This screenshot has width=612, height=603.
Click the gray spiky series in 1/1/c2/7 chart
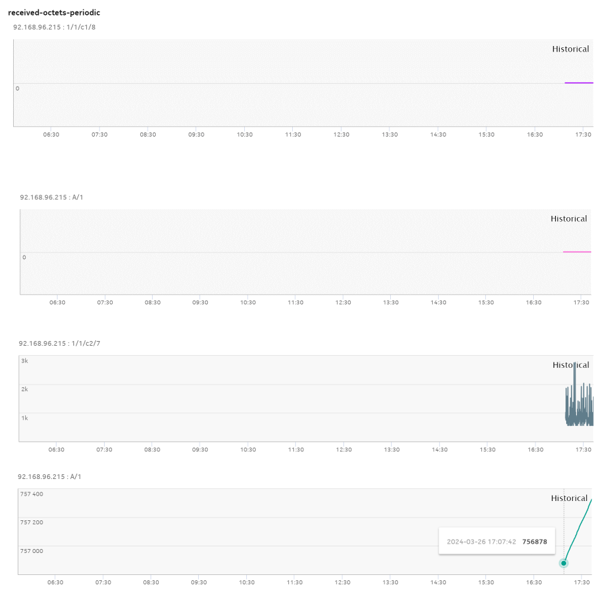(x=578, y=406)
